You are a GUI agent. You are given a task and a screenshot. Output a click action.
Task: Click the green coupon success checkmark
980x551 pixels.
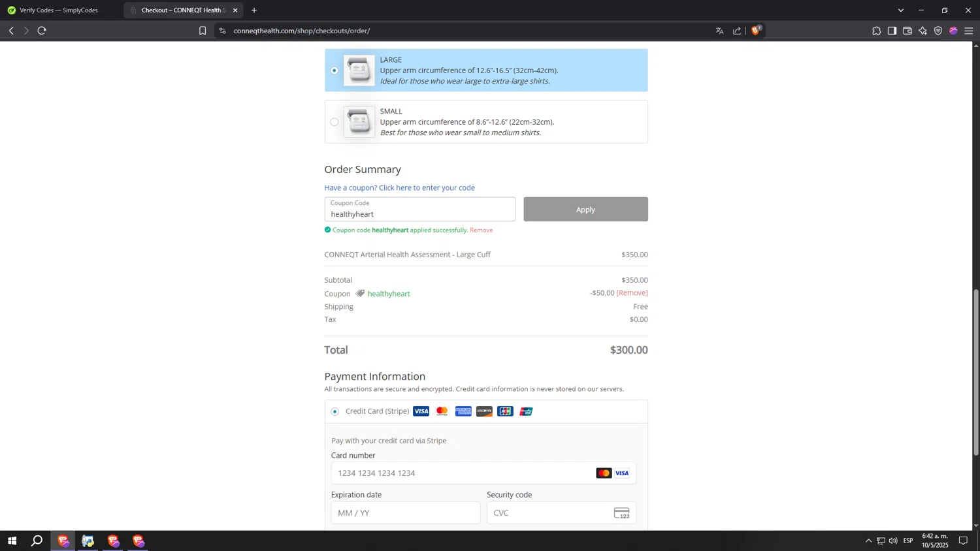pyautogui.click(x=328, y=230)
